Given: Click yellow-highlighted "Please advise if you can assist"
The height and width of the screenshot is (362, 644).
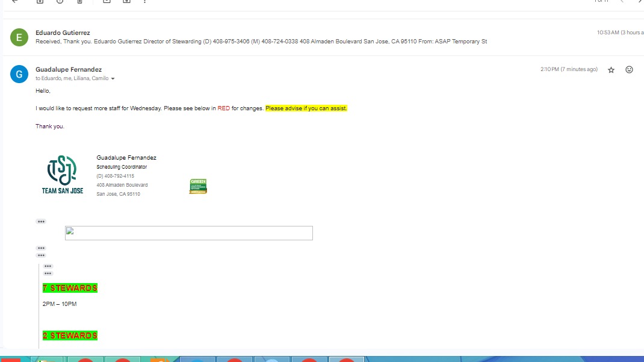Looking at the screenshot, I should (x=306, y=108).
